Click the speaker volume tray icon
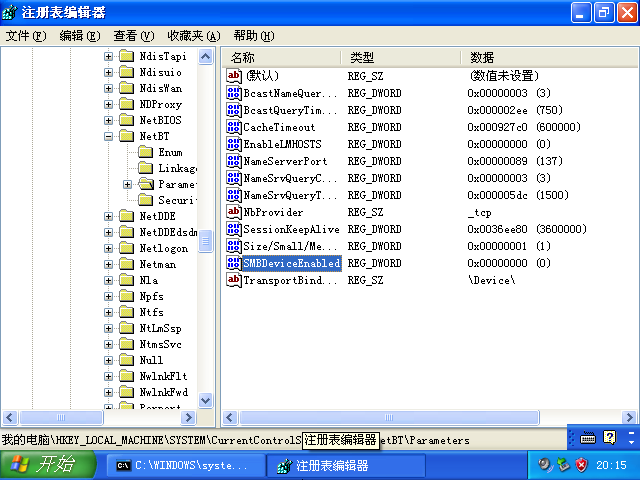This screenshot has width=640, height=480. 545,464
